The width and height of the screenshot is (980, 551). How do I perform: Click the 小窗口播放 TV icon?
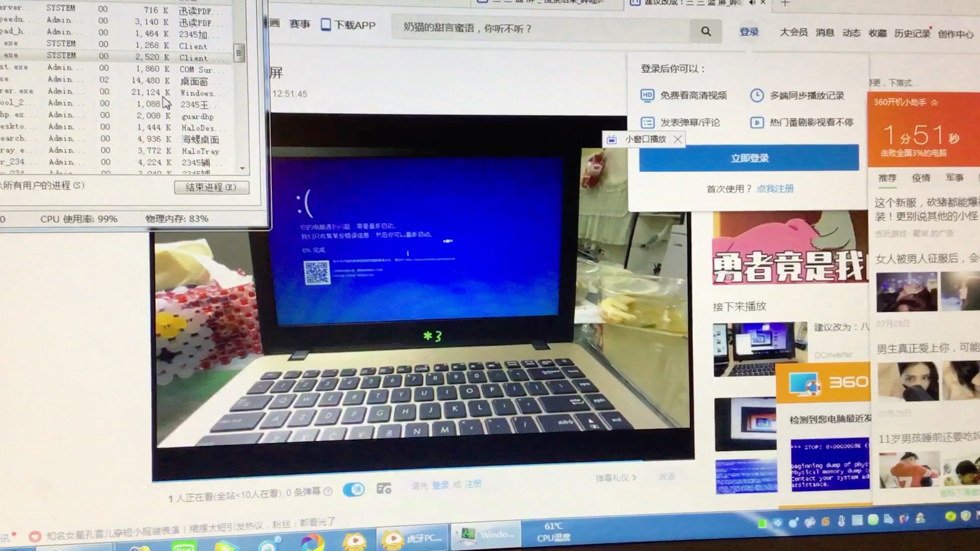[611, 139]
